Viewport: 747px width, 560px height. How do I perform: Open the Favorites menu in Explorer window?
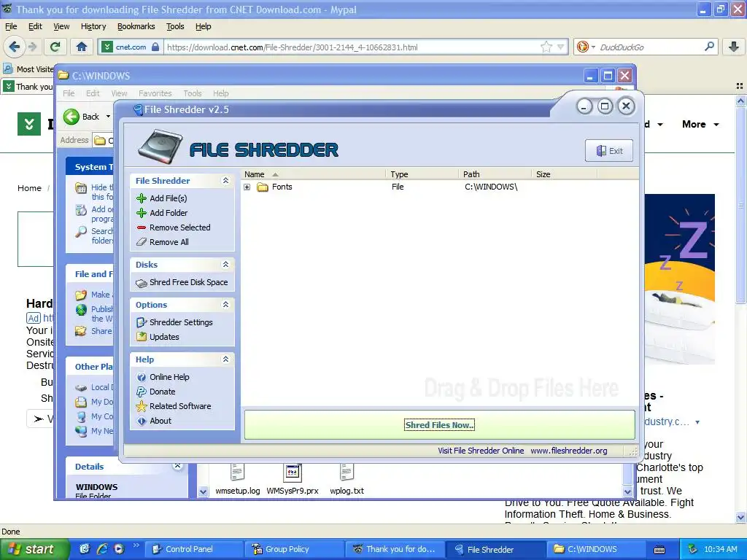pos(155,93)
